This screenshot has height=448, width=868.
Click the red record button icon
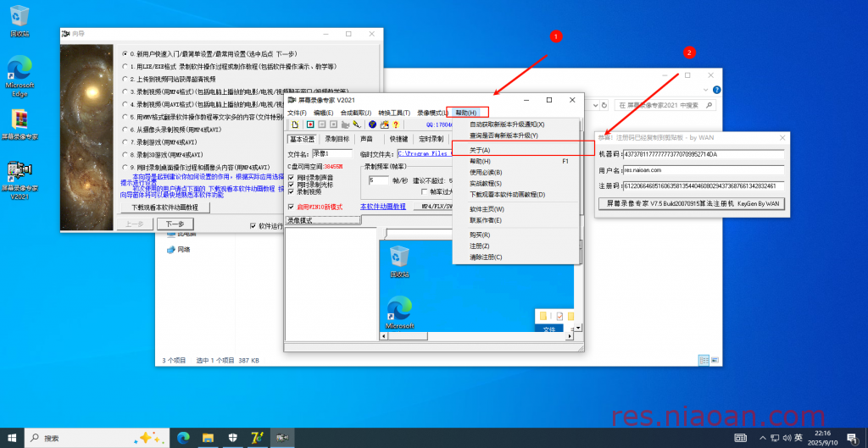pyautogui.click(x=310, y=124)
